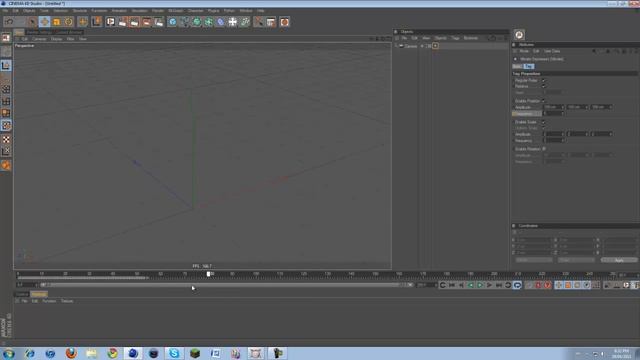Open the spline tools icon
The image size is (640, 360).
click(x=184, y=22)
